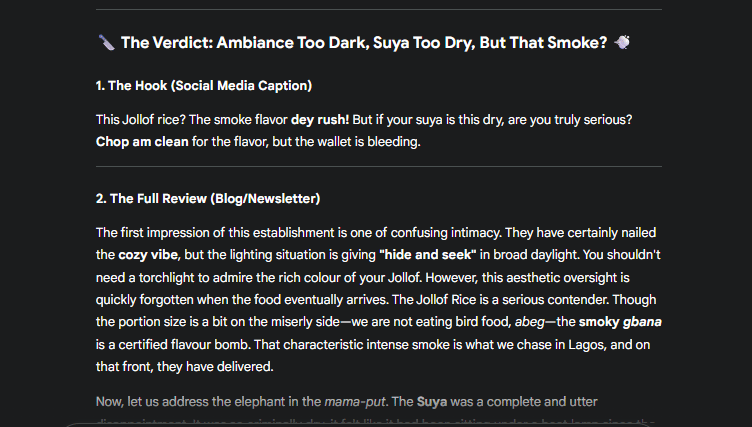
Task: Click the bold word 'Suya' in last paragraph
Action: click(430, 401)
